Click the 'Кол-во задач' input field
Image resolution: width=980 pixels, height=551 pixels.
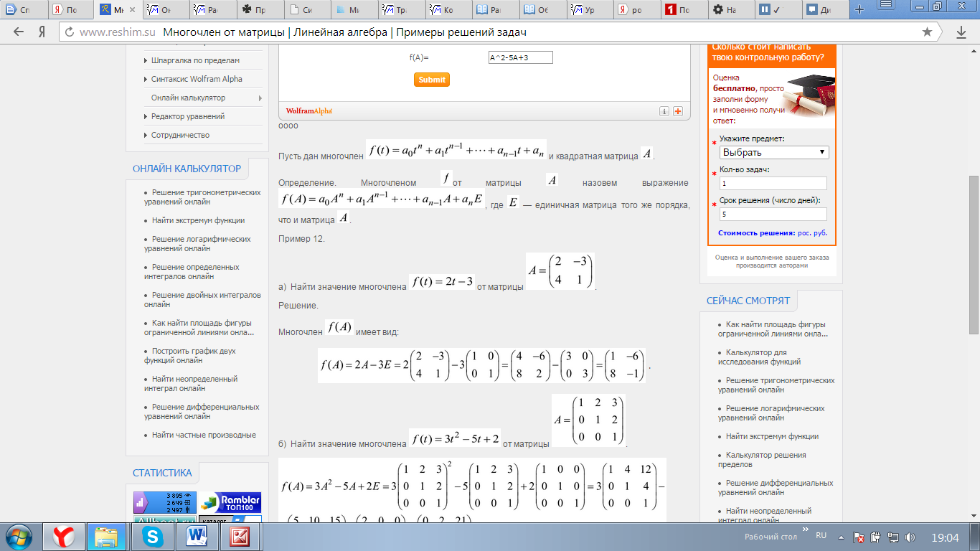(773, 183)
